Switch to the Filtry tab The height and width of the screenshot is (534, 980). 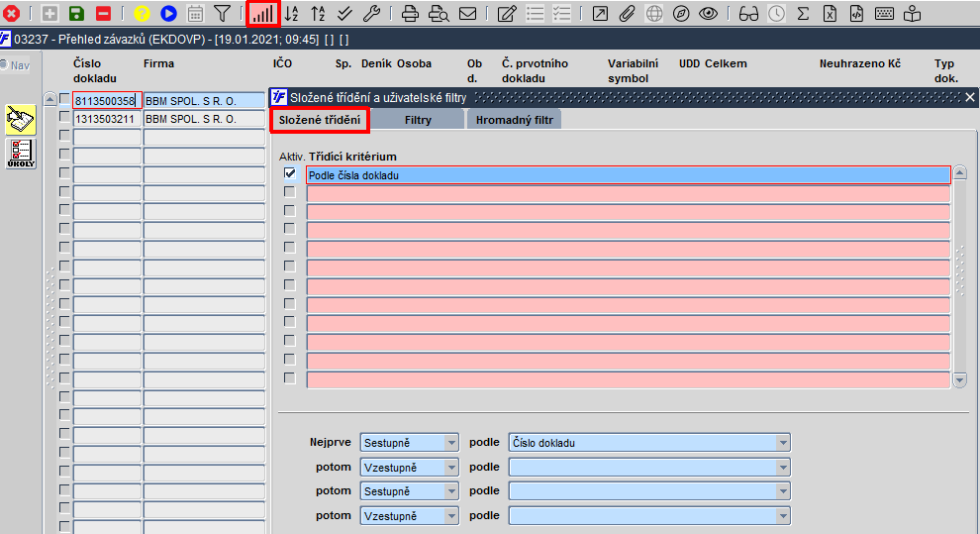point(418,120)
